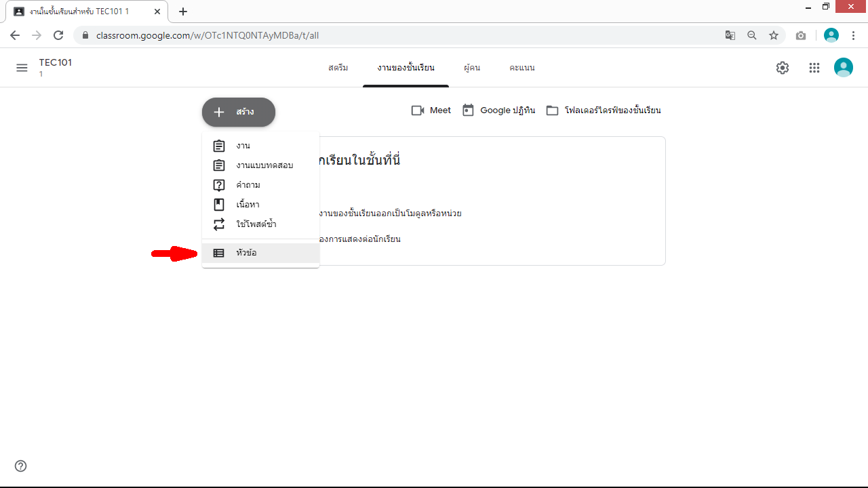Open the main hamburger menu
868x488 pixels.
pyautogui.click(x=22, y=68)
